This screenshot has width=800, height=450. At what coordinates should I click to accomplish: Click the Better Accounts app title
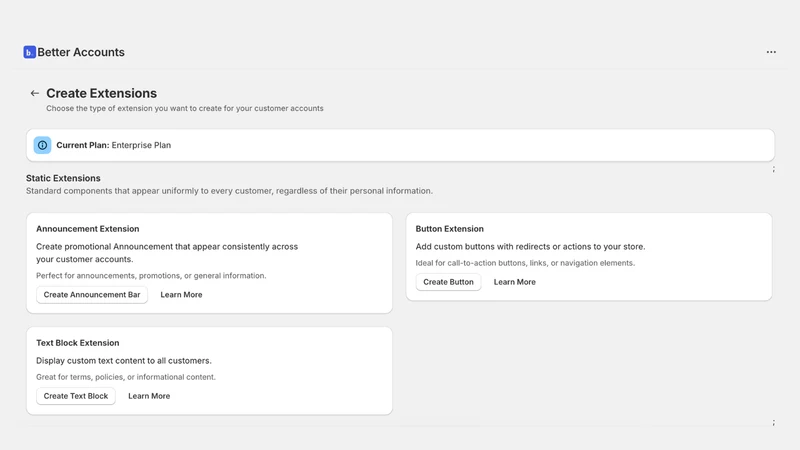[81, 52]
